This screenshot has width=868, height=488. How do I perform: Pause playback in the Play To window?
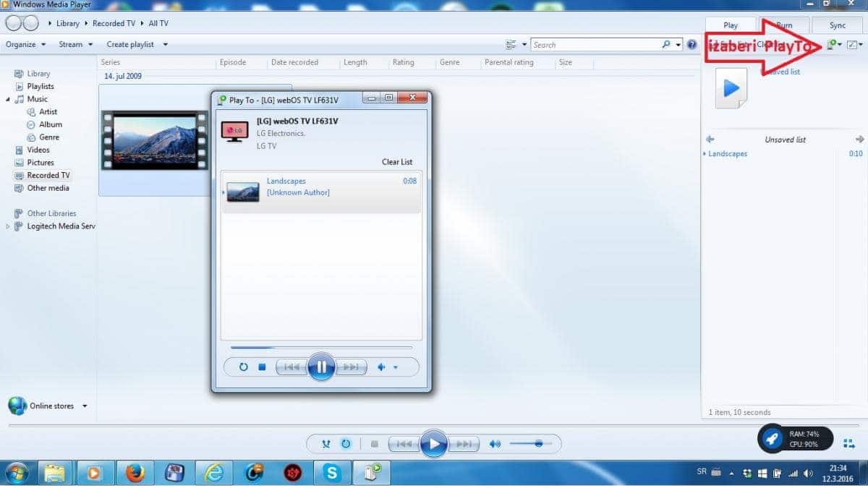point(321,367)
